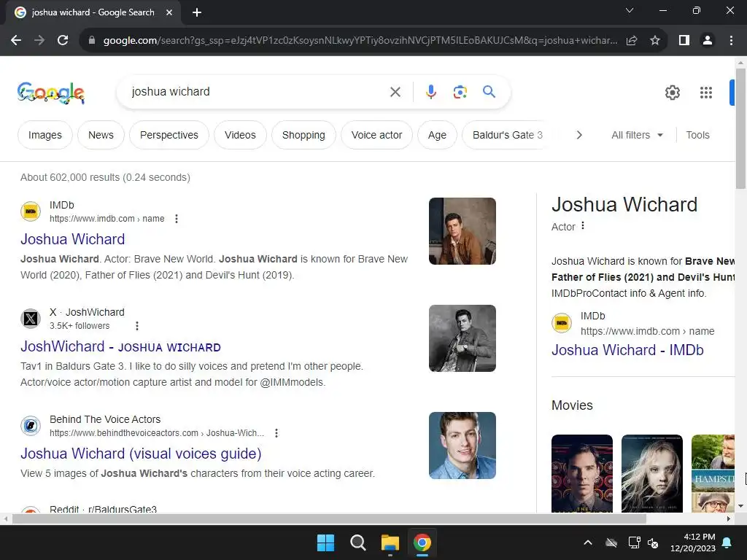
Task: Close the joshua wichard search tab
Action: coord(169,12)
